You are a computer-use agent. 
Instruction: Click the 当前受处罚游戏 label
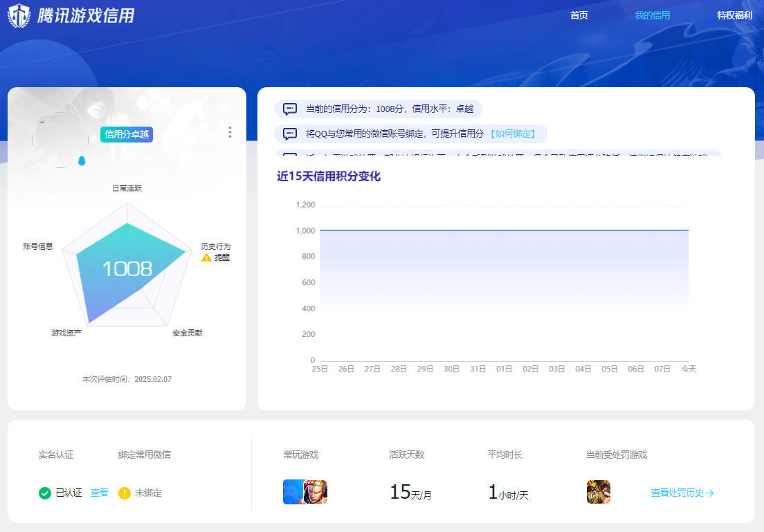[x=617, y=455]
